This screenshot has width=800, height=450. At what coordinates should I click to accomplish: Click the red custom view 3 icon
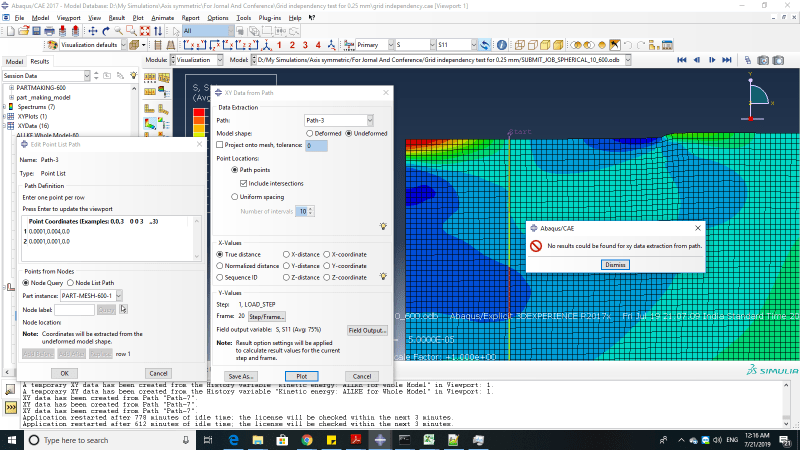305,45
